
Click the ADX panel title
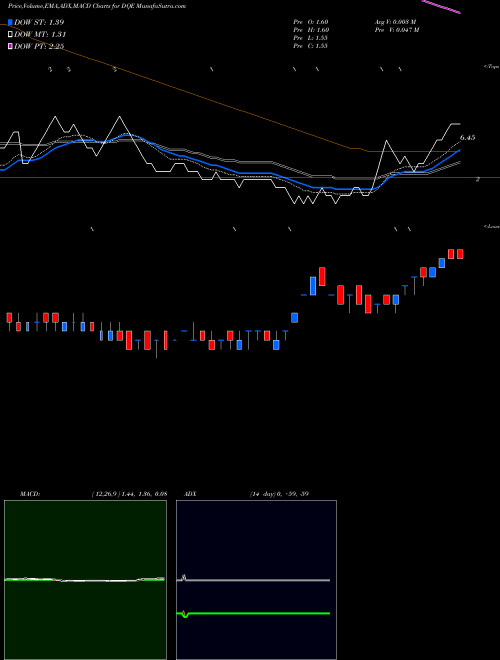(190, 494)
